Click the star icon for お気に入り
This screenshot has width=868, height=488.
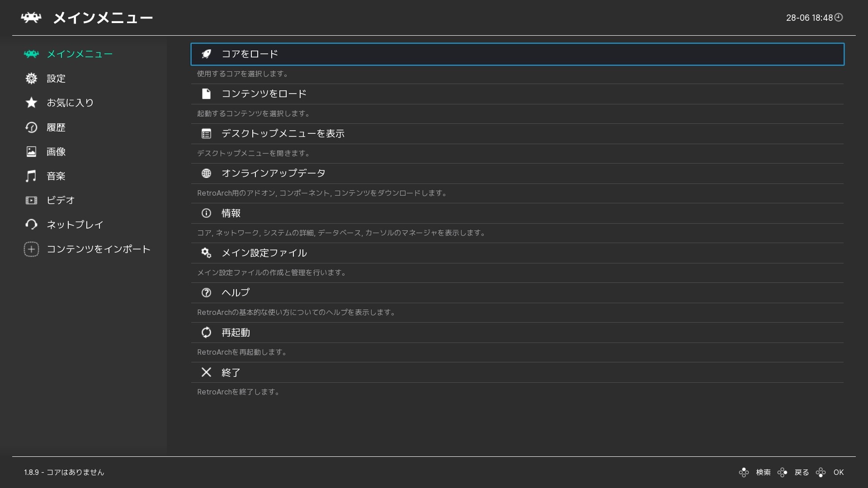[31, 103]
